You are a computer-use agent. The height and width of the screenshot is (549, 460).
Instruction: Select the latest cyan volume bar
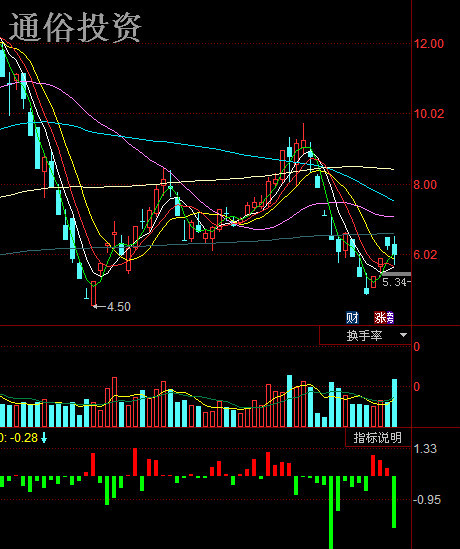395,403
